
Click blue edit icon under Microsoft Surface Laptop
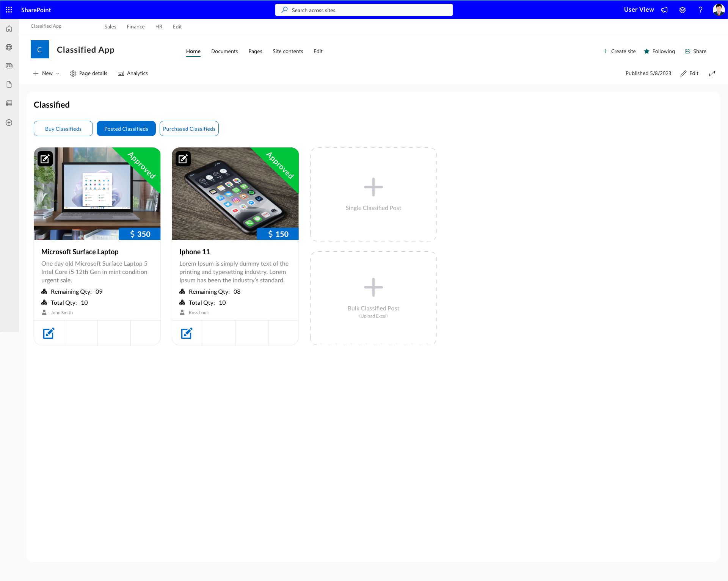pos(49,333)
